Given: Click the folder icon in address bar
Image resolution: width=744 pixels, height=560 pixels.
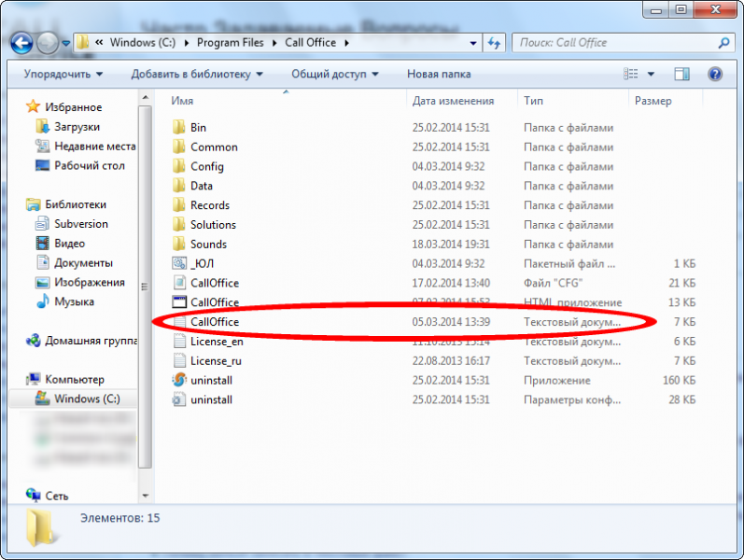Looking at the screenshot, I should click(x=82, y=43).
